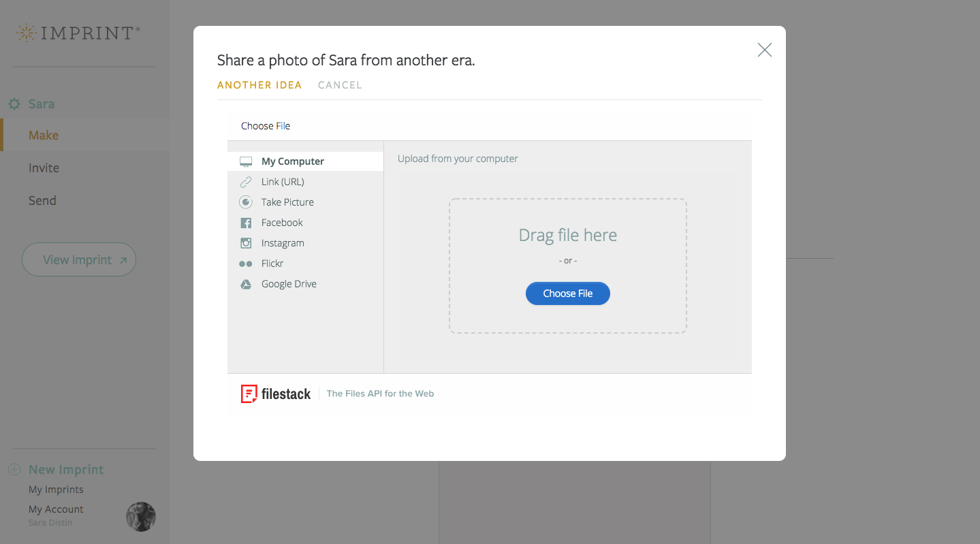The width and height of the screenshot is (980, 544).
Task: Click the Flickr dots icon
Action: pyautogui.click(x=246, y=263)
